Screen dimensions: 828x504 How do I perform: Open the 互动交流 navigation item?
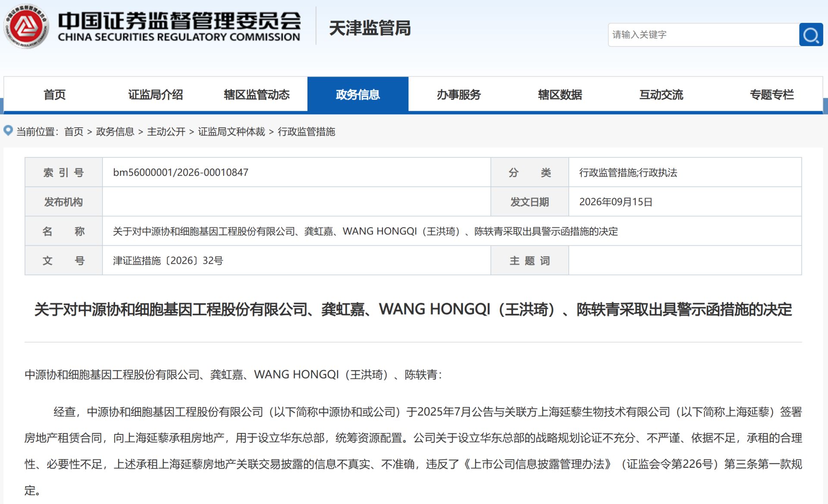661,94
